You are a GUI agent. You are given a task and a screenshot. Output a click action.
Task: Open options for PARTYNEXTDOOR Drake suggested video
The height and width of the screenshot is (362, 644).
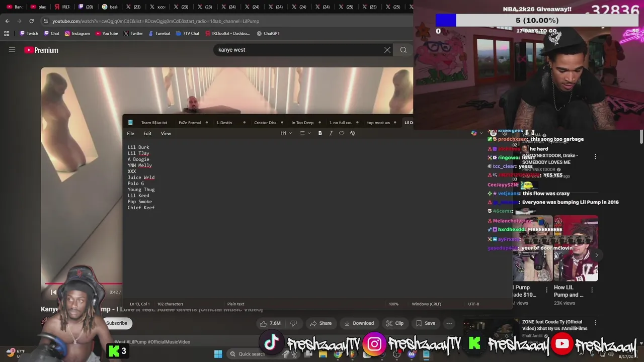point(595,157)
